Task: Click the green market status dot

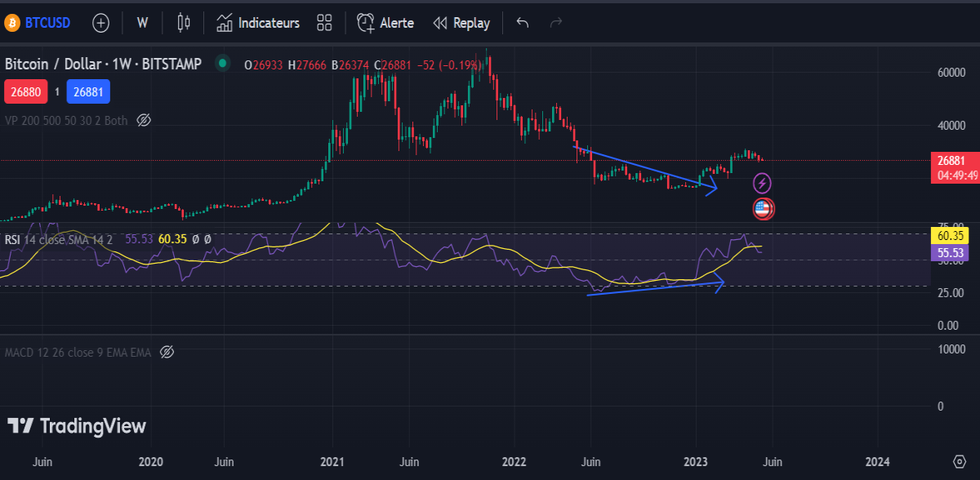Action: coord(221,64)
